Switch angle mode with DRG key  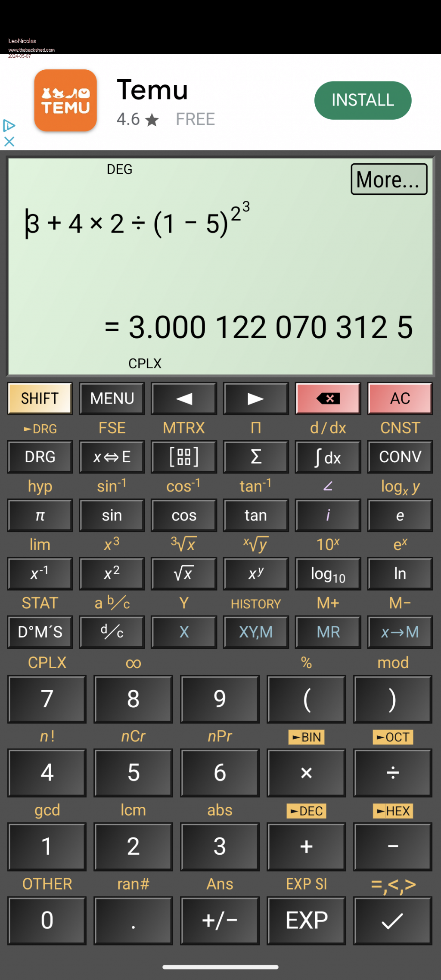click(40, 457)
